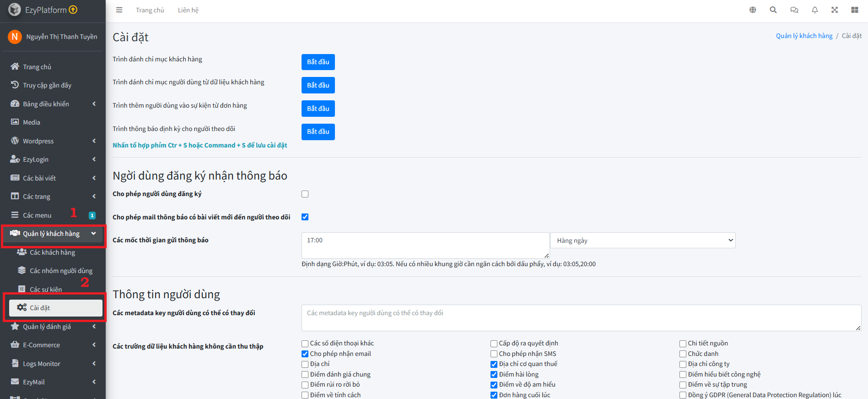
Task: Click 'Bắt đầu' for customer indexing
Action: pos(318,62)
